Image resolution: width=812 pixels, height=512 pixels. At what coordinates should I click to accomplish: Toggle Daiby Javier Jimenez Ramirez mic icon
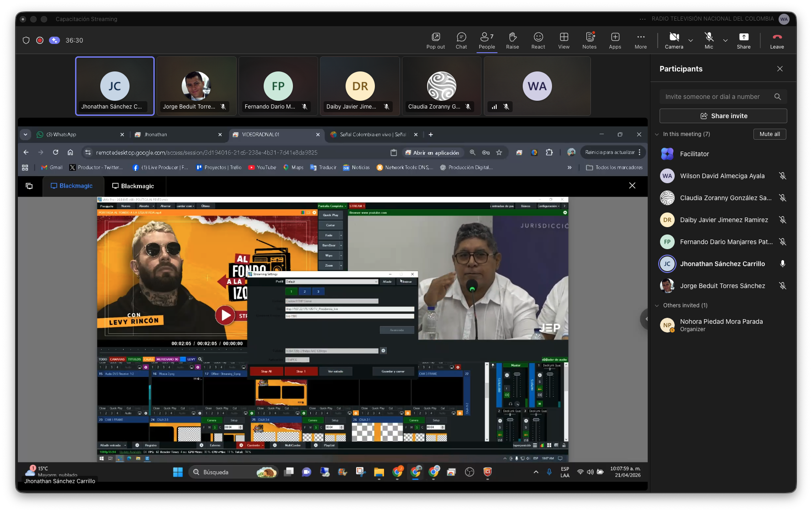783,220
